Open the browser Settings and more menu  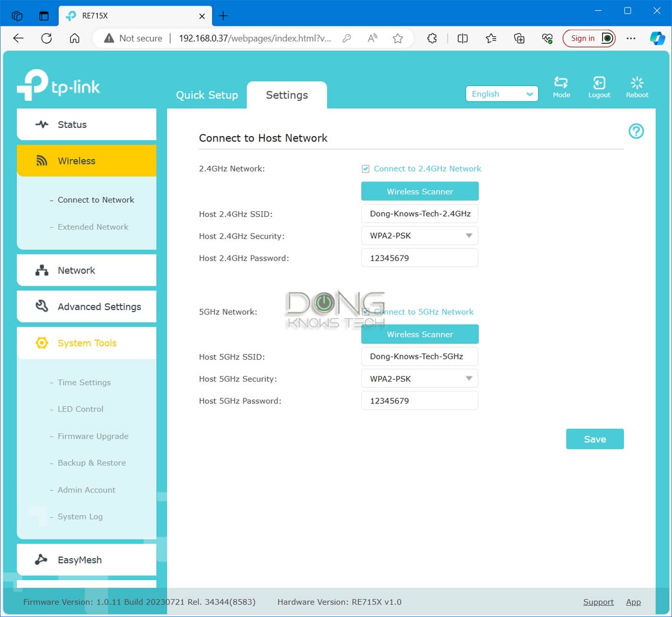[631, 38]
